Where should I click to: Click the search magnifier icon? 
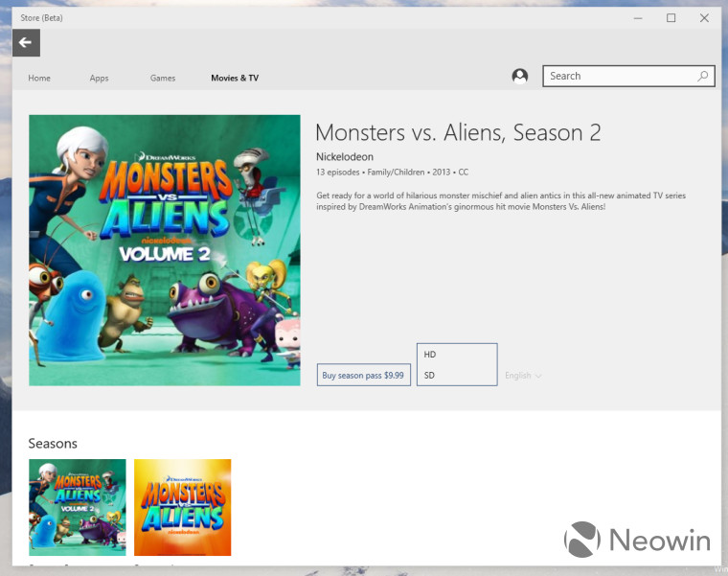[x=702, y=76]
